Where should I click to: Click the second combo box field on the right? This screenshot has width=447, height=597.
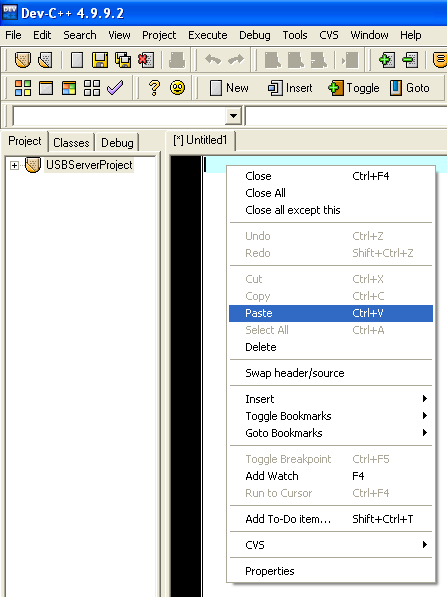[346, 116]
